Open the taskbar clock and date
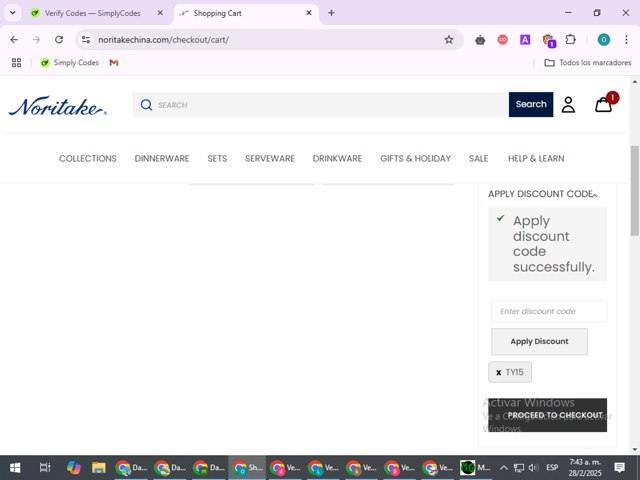The height and width of the screenshot is (480, 640). click(585, 468)
